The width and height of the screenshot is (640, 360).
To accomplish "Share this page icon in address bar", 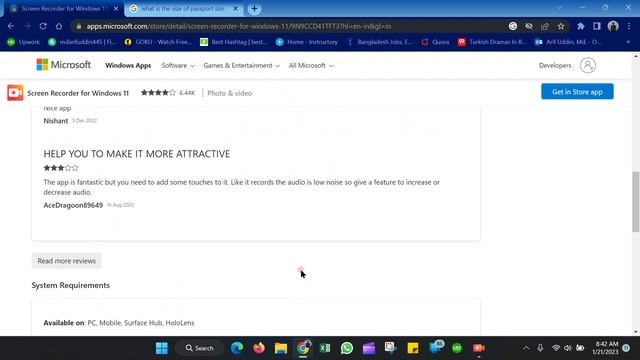I will [545, 26].
